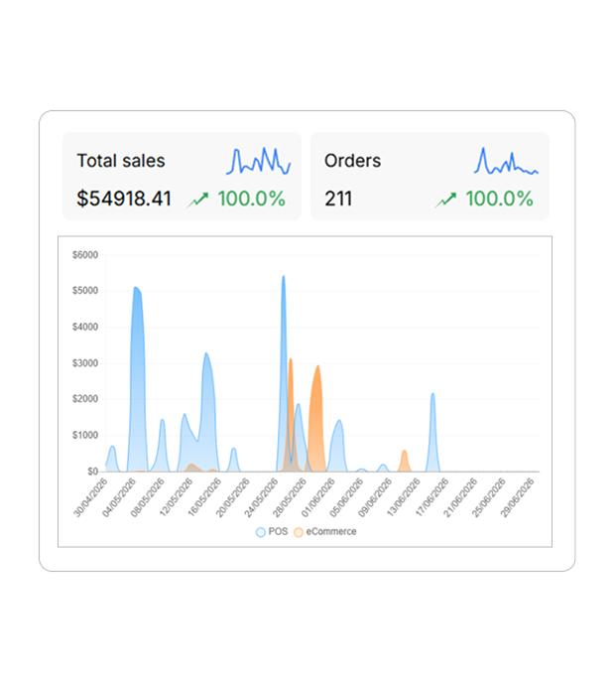Click the green trend arrow beside Total sales
Image resolution: width=616 pixels, height=682 pixels.
coord(197,200)
